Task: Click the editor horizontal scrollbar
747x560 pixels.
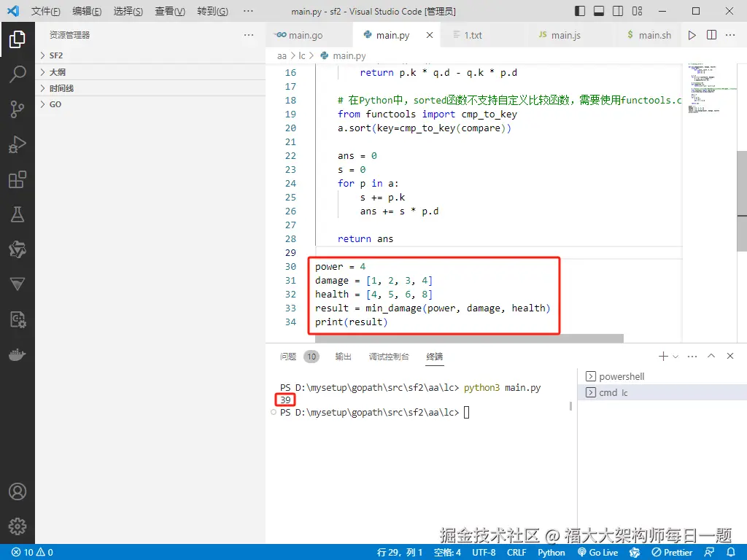Action: [469, 338]
